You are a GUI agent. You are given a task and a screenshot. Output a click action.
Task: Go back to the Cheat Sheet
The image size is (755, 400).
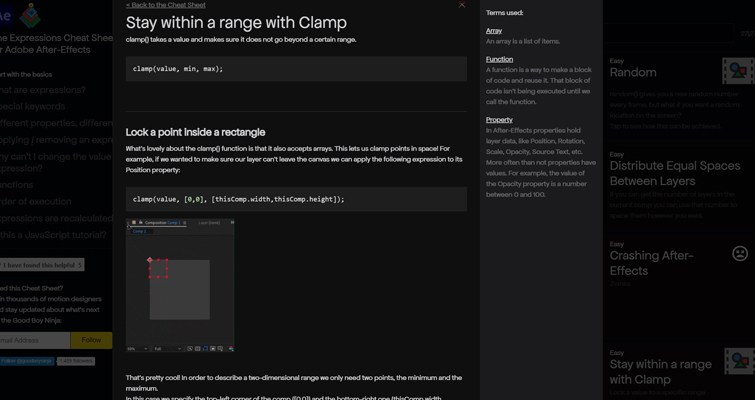coord(166,5)
